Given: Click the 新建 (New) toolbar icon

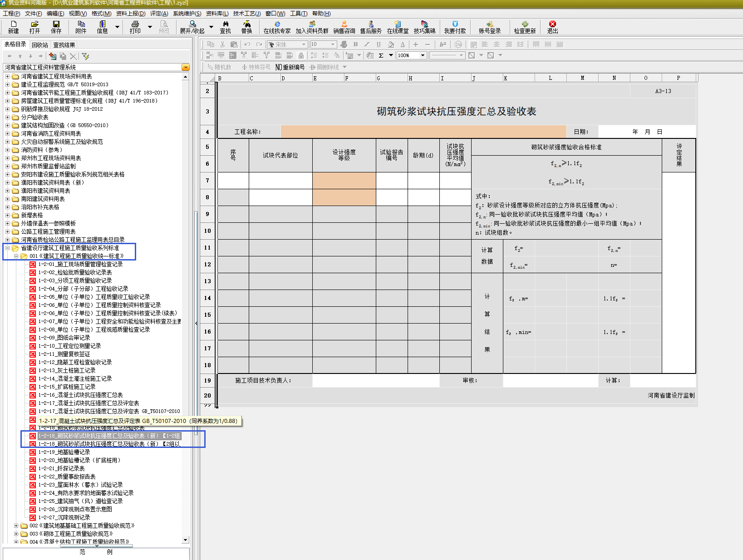Looking at the screenshot, I should [x=14, y=27].
